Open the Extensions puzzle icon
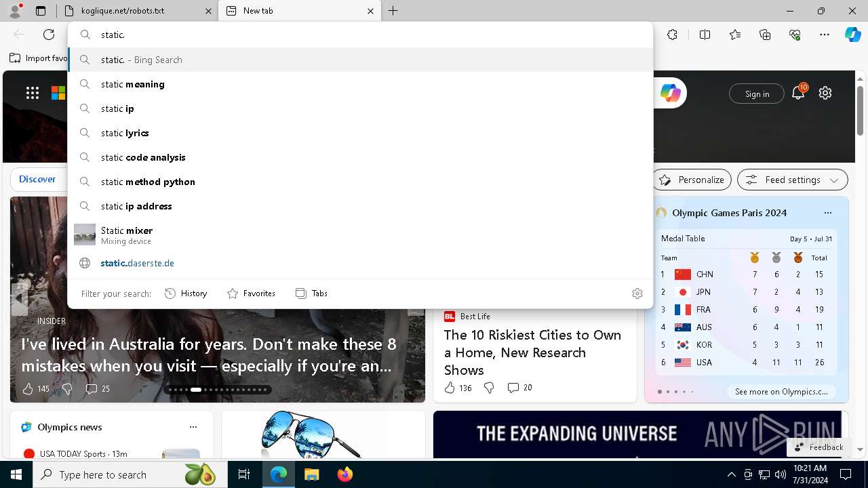The image size is (868, 488). (672, 35)
